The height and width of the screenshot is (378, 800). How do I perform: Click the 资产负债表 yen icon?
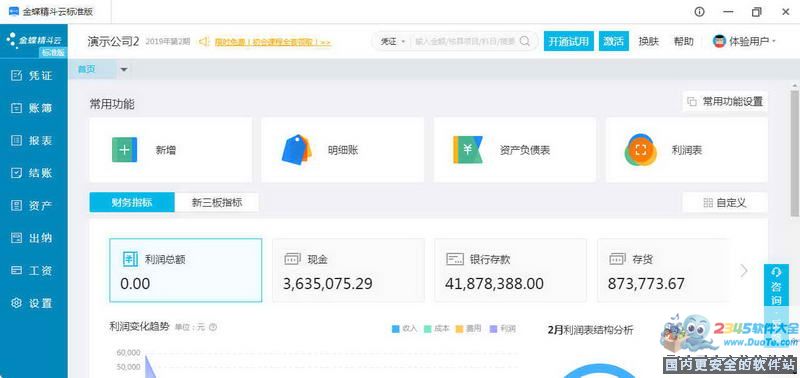click(x=467, y=149)
